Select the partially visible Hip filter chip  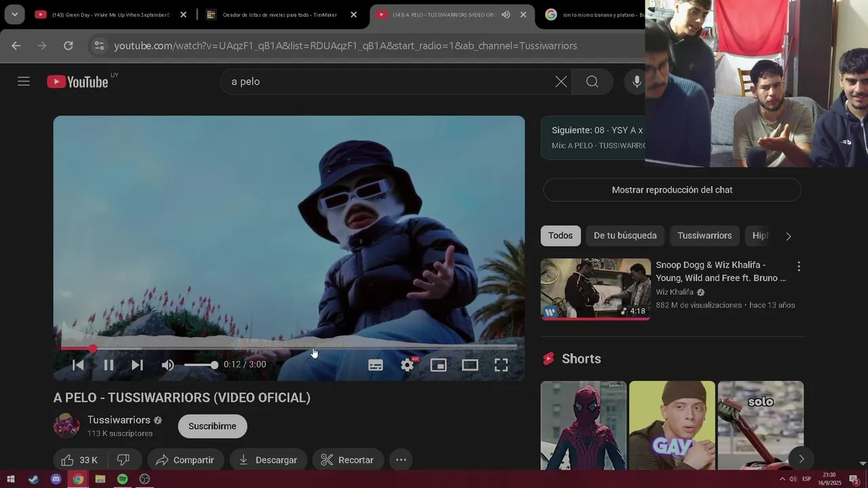point(759,235)
